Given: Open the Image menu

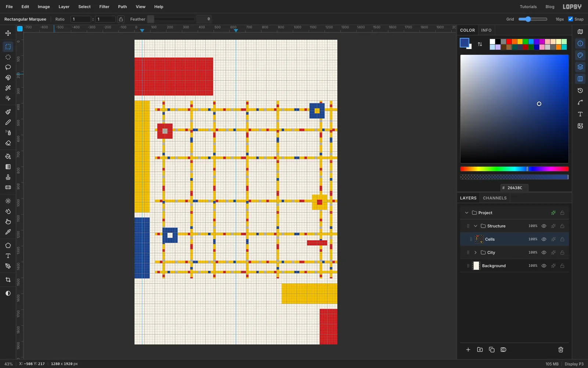Looking at the screenshot, I should point(44,7).
